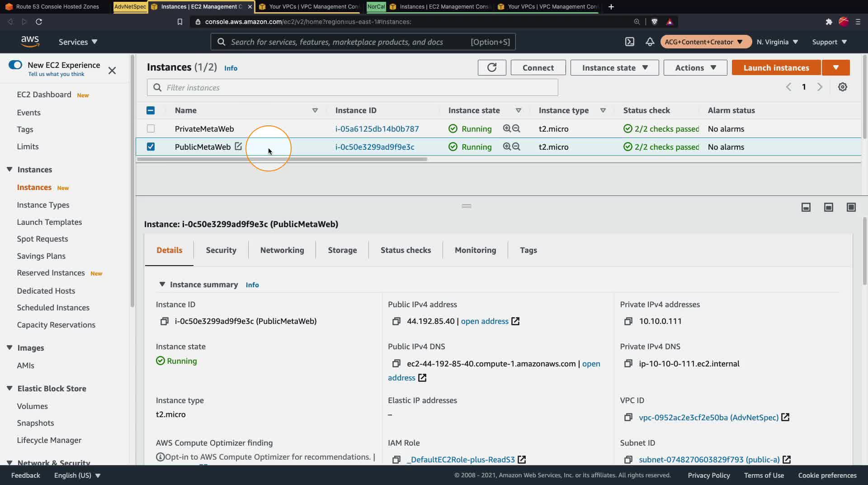Image resolution: width=868 pixels, height=485 pixels.
Task: Expand details panel to full screen
Action: pyautogui.click(x=851, y=207)
